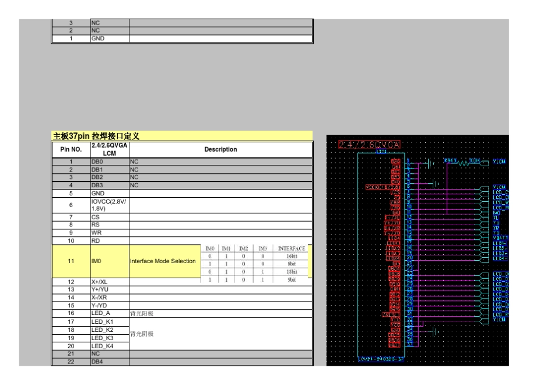Click the '16bit' interface value
The height and width of the screenshot is (392, 554).
292,256
